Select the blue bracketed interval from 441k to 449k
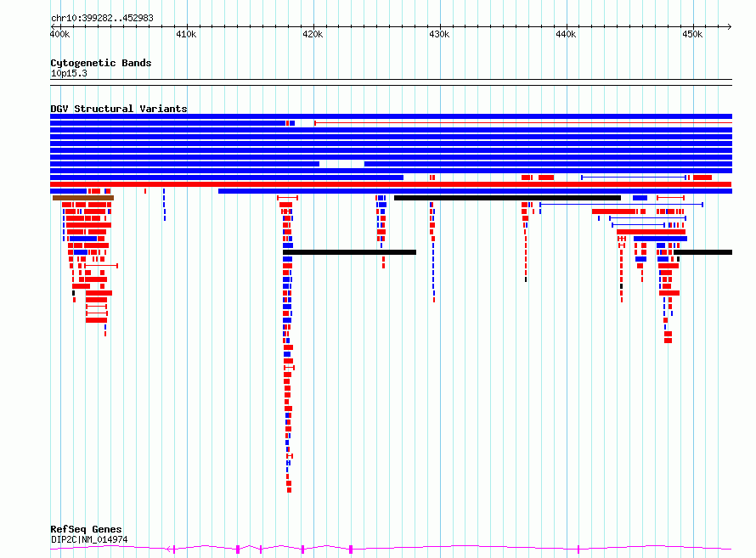This screenshot has width=756, height=558. [x=634, y=178]
